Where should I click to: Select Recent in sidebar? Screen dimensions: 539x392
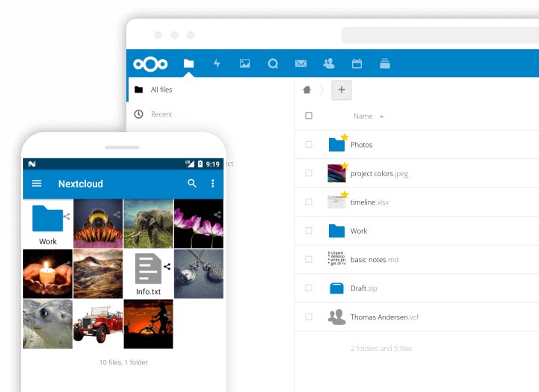161,114
